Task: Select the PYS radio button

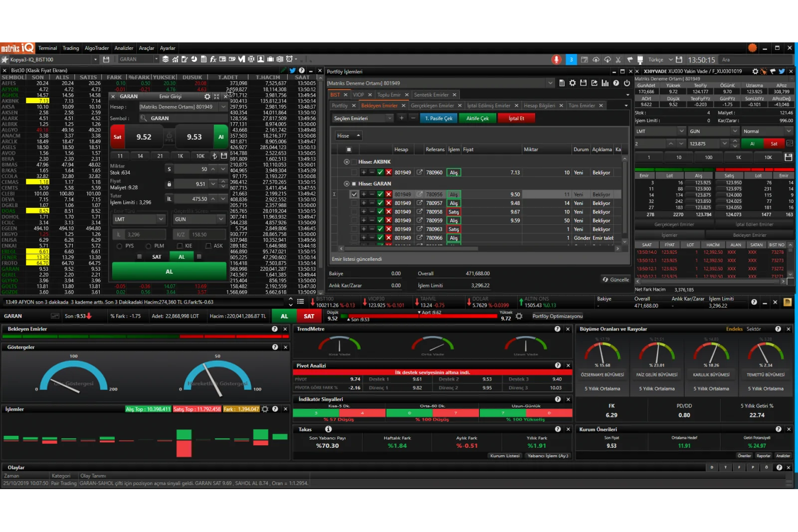Action: pyautogui.click(x=119, y=246)
